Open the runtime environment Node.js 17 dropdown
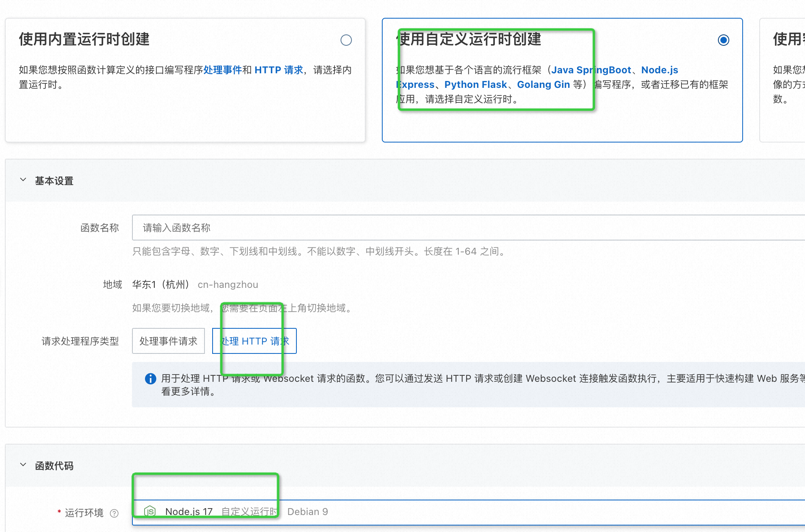This screenshot has width=805, height=532. (x=469, y=512)
